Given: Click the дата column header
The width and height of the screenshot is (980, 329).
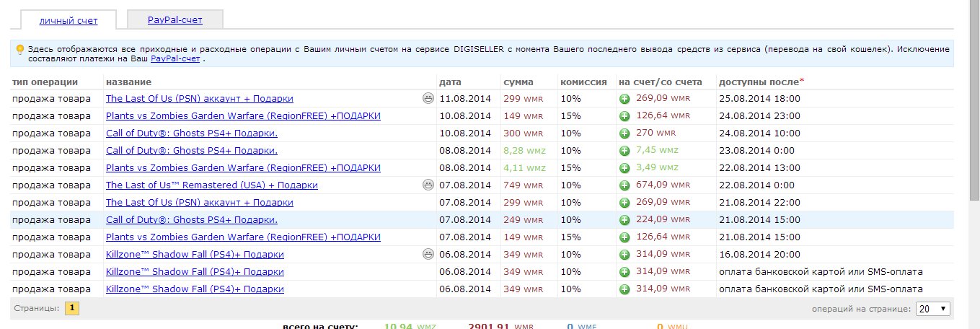Looking at the screenshot, I should [x=450, y=82].
